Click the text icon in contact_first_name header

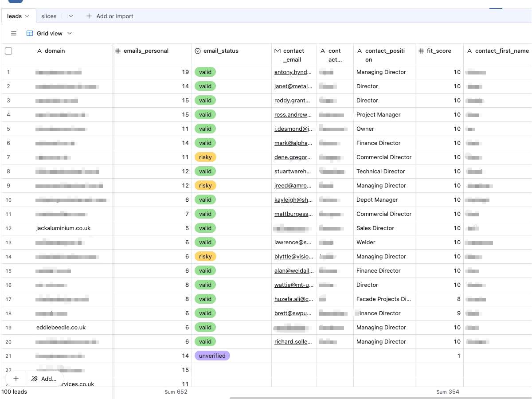(469, 51)
